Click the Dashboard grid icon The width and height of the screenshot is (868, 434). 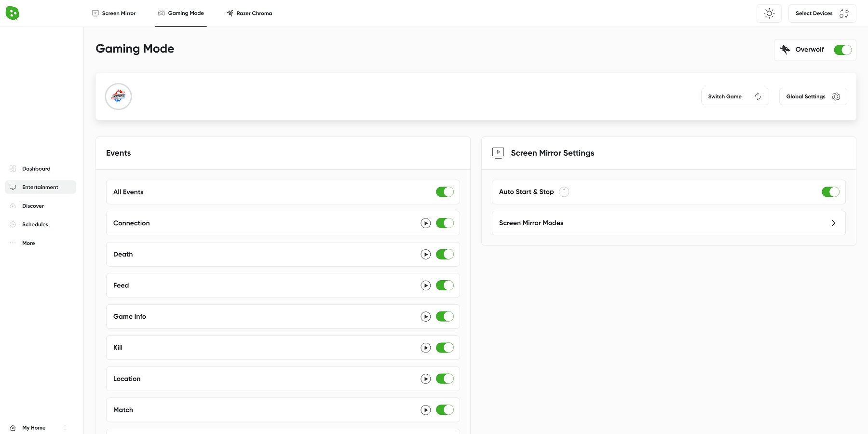[x=13, y=169]
